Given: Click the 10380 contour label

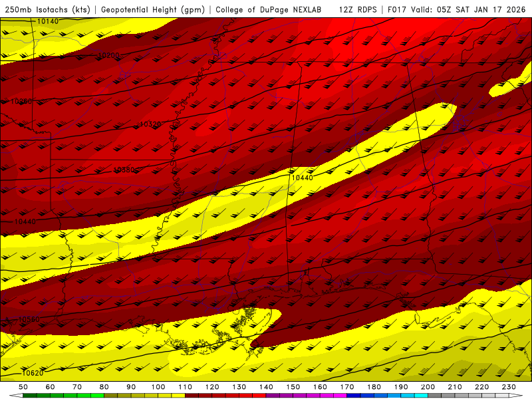Looking at the screenshot, I should [x=124, y=170].
